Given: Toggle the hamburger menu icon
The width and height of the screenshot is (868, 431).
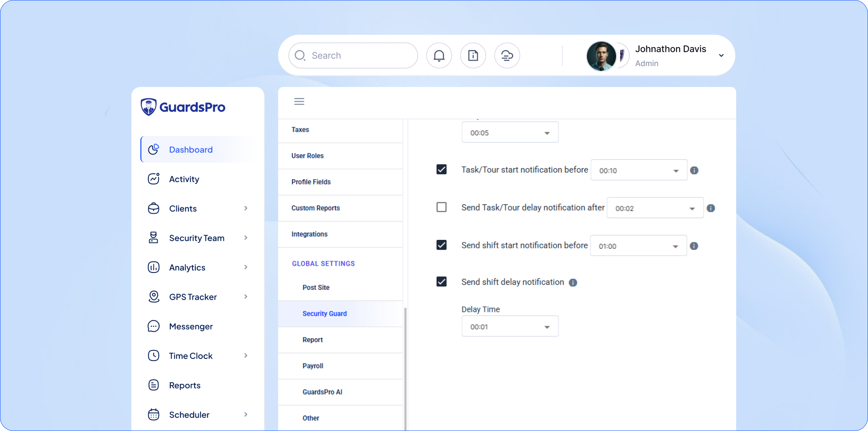Looking at the screenshot, I should [299, 101].
